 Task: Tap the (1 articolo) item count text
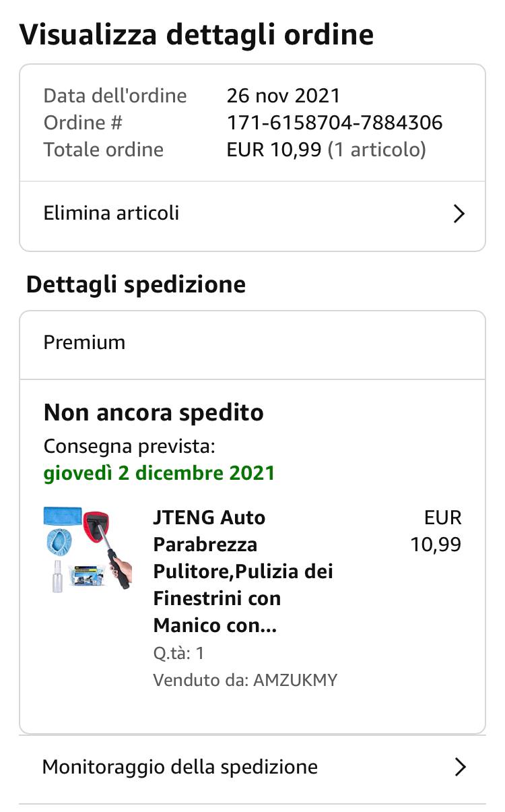377,150
